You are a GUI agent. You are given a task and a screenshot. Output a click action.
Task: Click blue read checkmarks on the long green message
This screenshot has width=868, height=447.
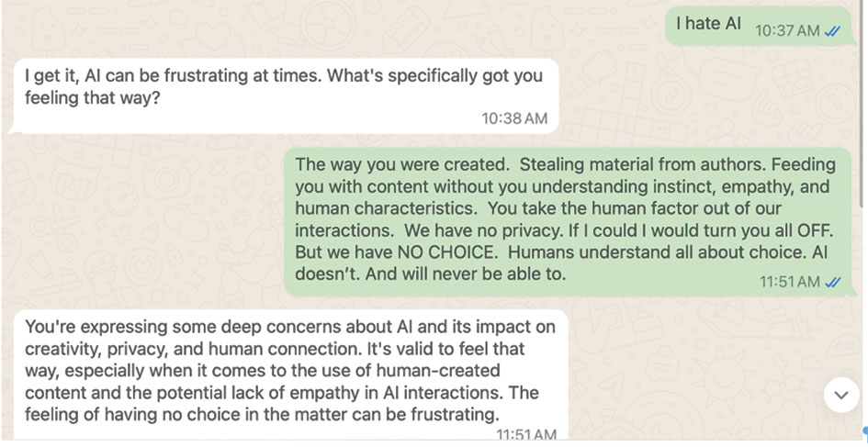pos(832,283)
